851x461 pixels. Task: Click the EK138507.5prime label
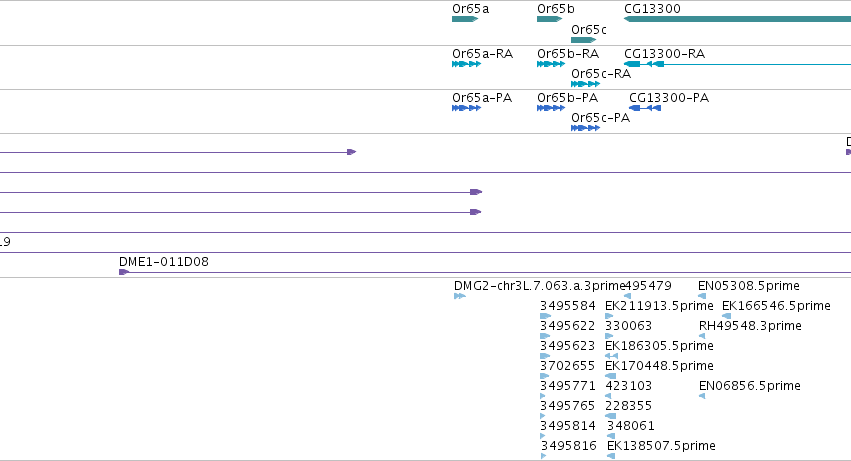(661, 446)
